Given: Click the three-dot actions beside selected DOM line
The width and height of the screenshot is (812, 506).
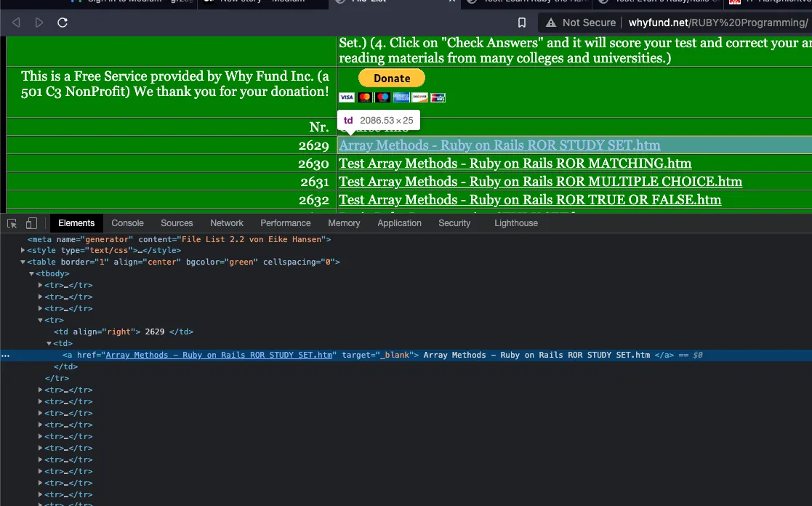Looking at the screenshot, I should [x=6, y=356].
